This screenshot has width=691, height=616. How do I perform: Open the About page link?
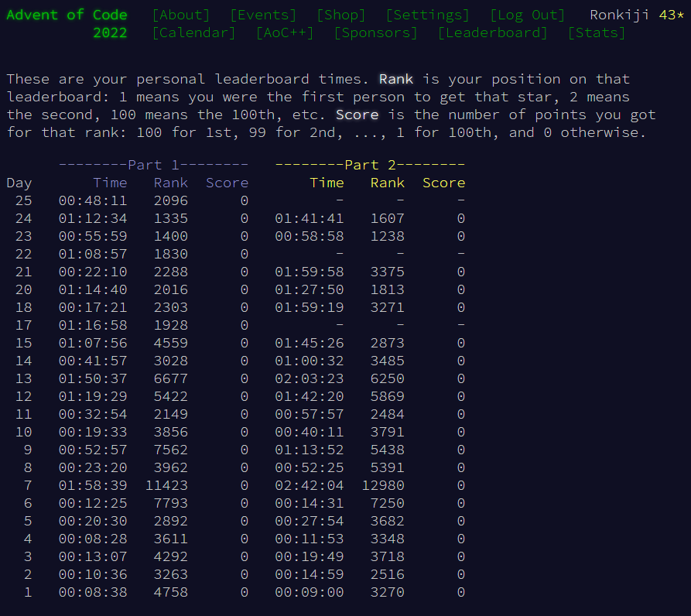[181, 15]
